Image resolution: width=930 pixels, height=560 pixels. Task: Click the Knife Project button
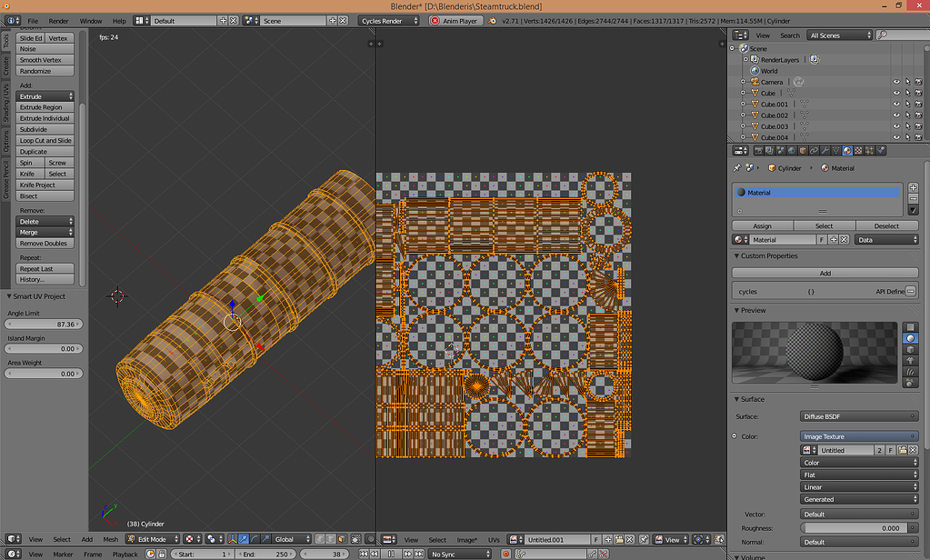click(x=45, y=185)
